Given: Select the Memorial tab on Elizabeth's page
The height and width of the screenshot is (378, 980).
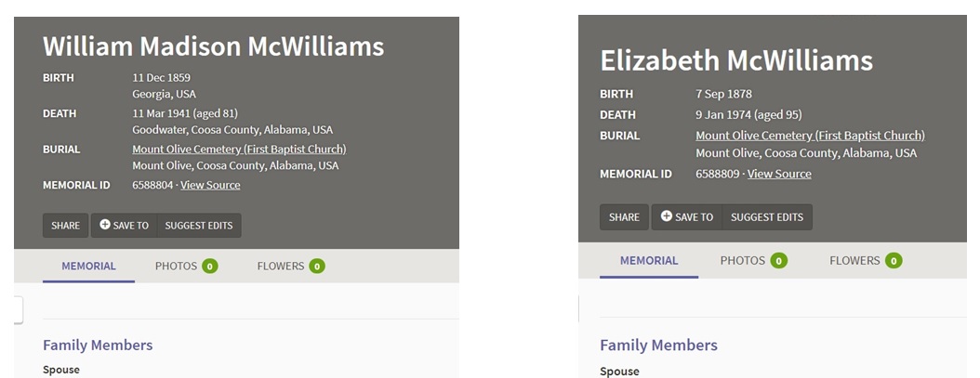Looking at the screenshot, I should 648,260.
